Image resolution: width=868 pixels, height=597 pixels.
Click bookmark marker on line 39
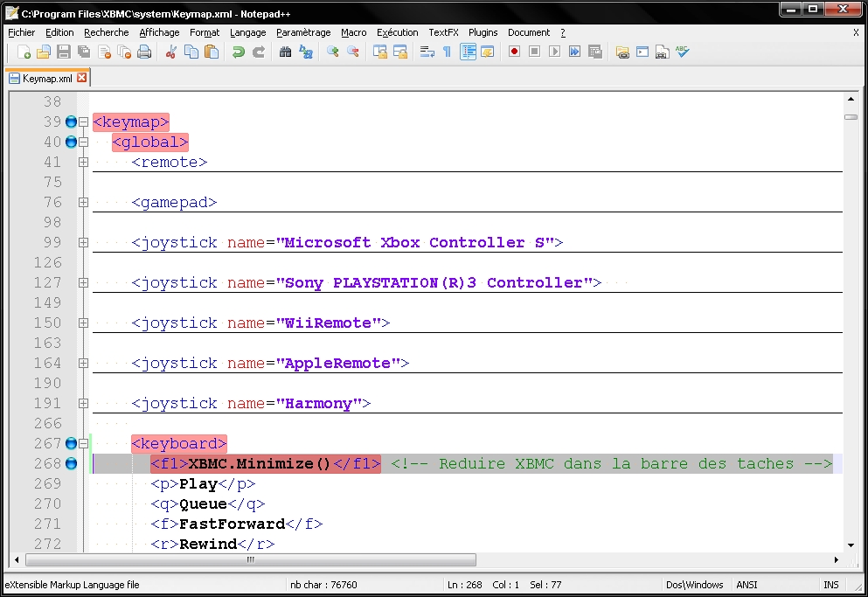pyautogui.click(x=71, y=122)
